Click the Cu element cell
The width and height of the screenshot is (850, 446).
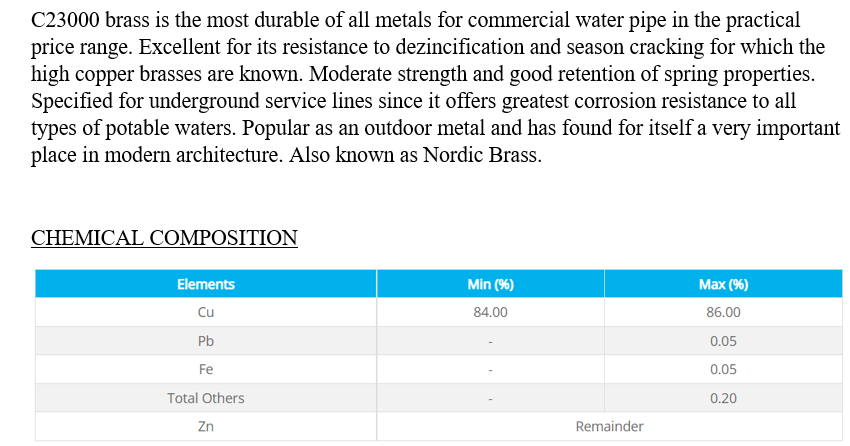[206, 312]
